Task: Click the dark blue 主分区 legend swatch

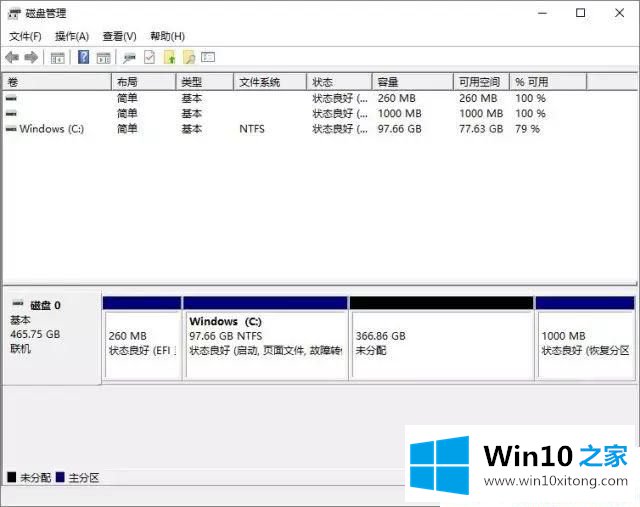Action: point(60,477)
